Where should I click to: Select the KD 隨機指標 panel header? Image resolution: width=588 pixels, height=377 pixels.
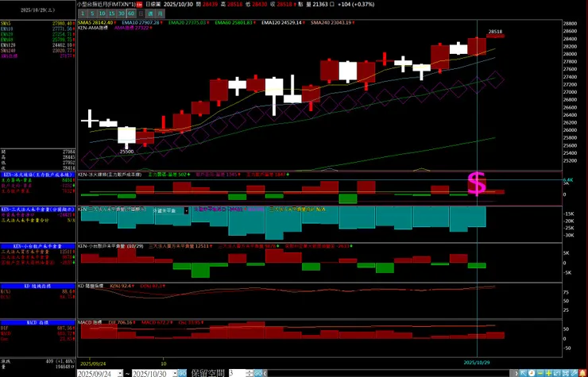click(38, 286)
